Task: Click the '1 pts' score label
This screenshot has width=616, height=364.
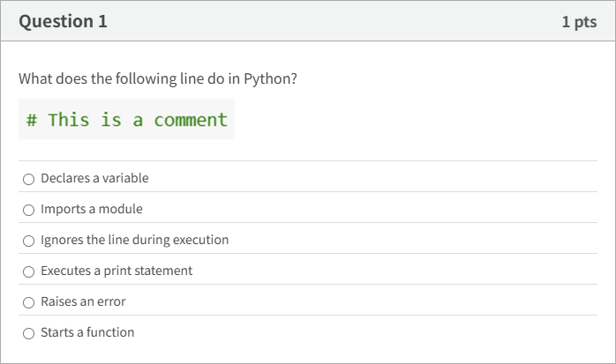Action: coord(579,22)
